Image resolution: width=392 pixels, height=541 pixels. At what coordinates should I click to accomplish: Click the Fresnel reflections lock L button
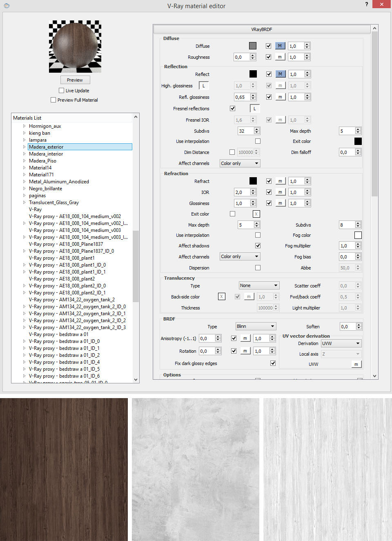tap(254, 109)
